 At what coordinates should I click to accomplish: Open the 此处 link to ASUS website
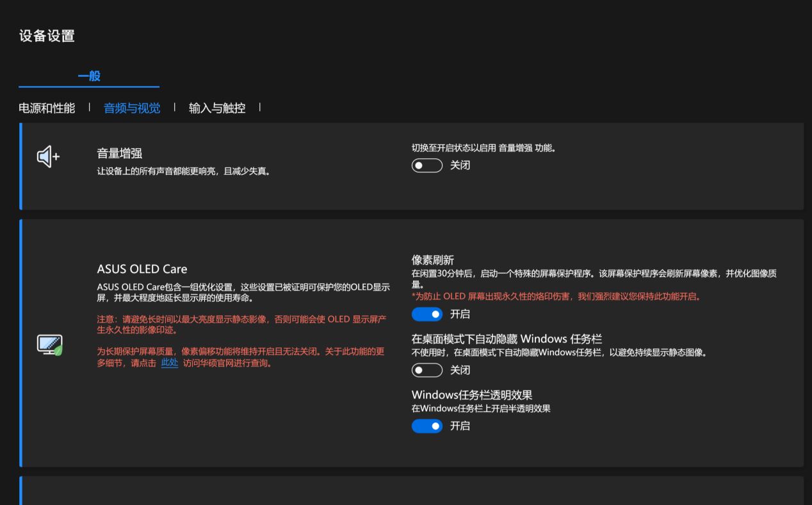click(x=170, y=363)
